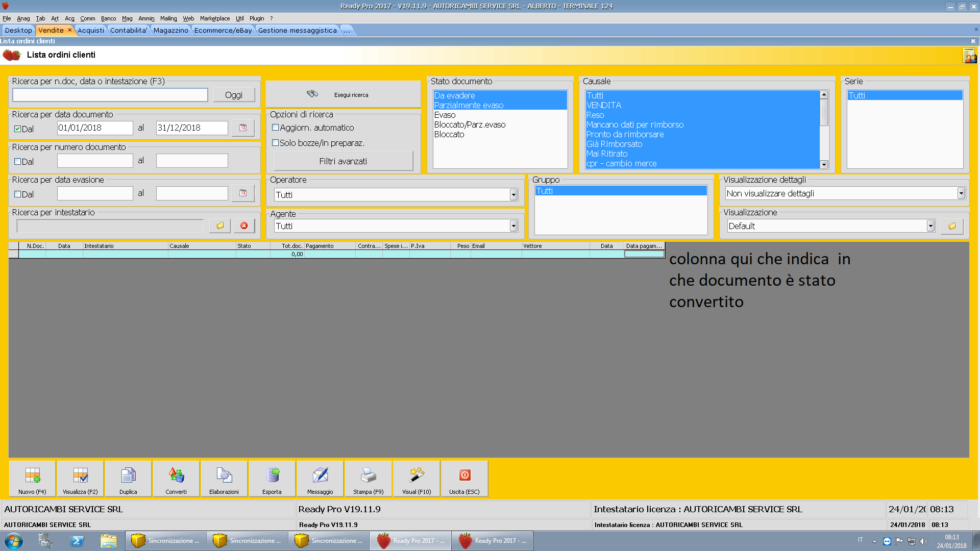Open PowerShell taskbar icon

pos(77,541)
